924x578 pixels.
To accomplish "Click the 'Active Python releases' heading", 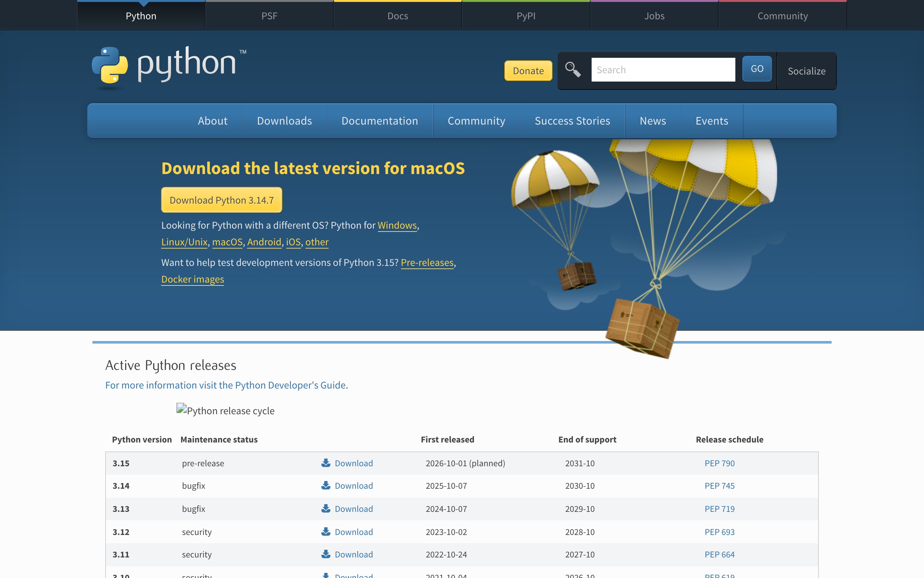I will 171,365.
